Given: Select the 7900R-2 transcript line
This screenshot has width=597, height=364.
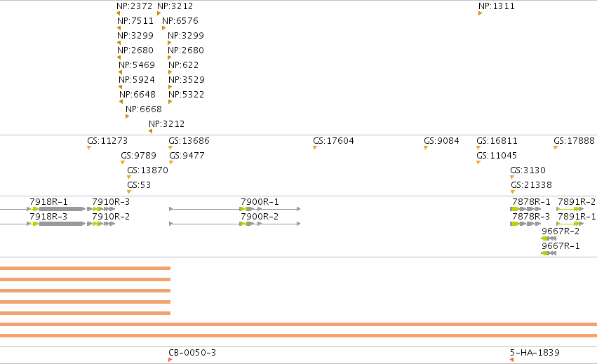Looking at the screenshot, I should pyautogui.click(x=235, y=224).
